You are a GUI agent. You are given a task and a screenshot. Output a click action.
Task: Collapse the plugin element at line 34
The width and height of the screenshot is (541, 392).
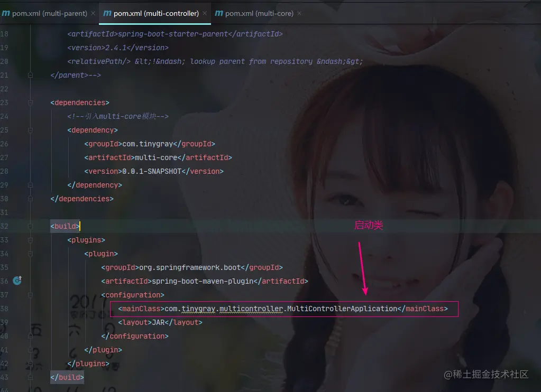pyautogui.click(x=30, y=254)
